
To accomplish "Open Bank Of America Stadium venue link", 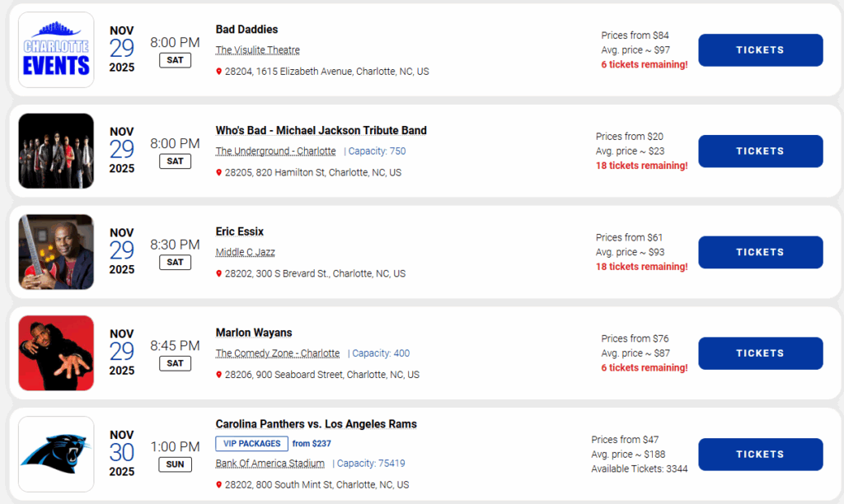I will (x=270, y=464).
